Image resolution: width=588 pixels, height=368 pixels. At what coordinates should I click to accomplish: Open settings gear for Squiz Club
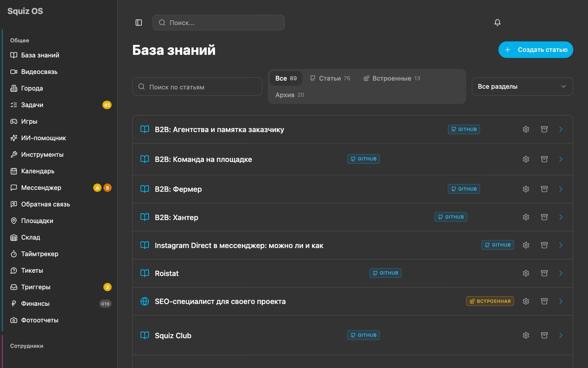[x=526, y=335]
